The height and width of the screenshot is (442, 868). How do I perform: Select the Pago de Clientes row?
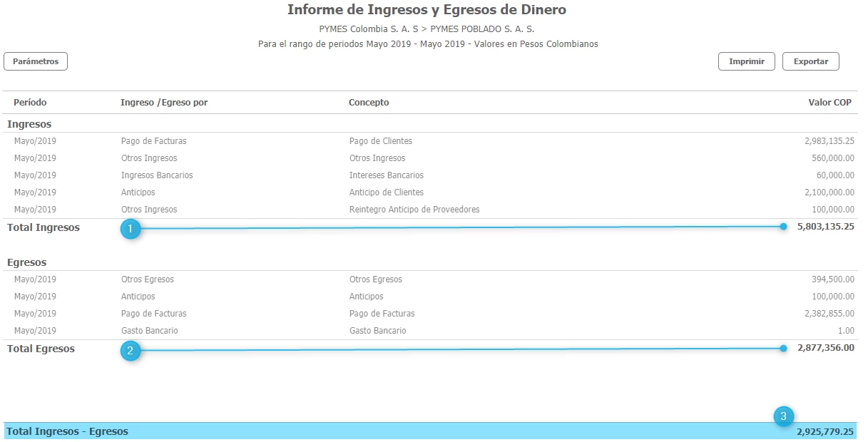coord(381,141)
